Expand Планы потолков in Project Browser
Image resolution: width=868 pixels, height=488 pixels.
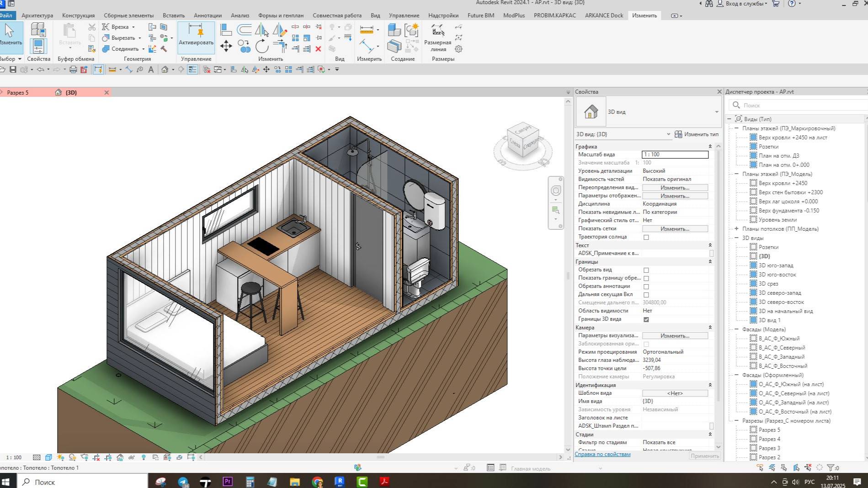[736, 228]
